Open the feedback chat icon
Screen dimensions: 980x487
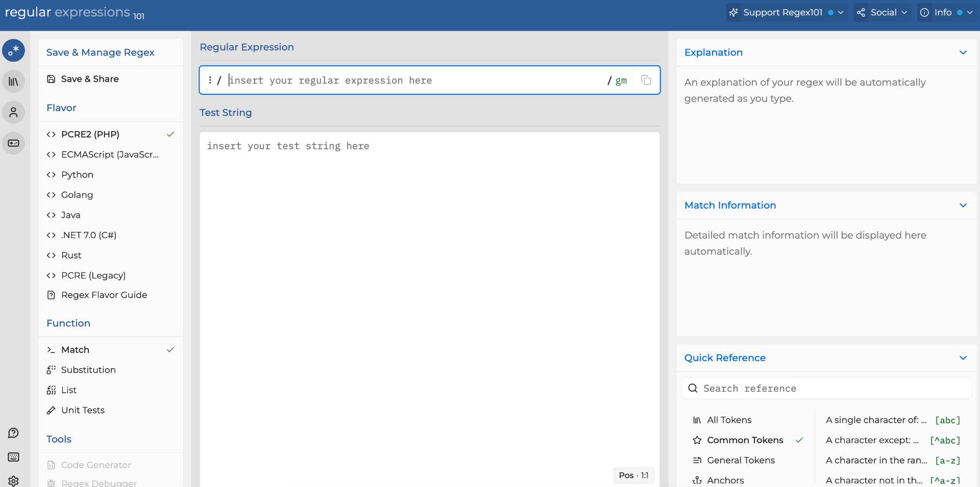point(14,433)
